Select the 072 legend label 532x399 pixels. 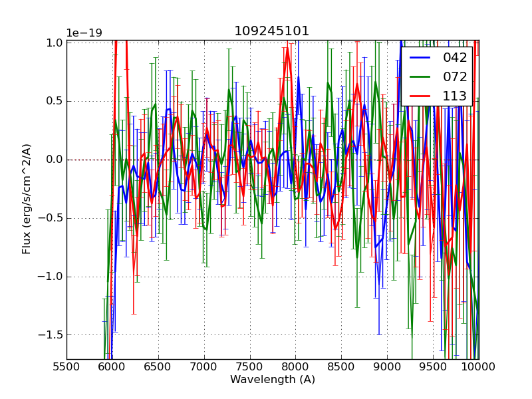(x=455, y=76)
